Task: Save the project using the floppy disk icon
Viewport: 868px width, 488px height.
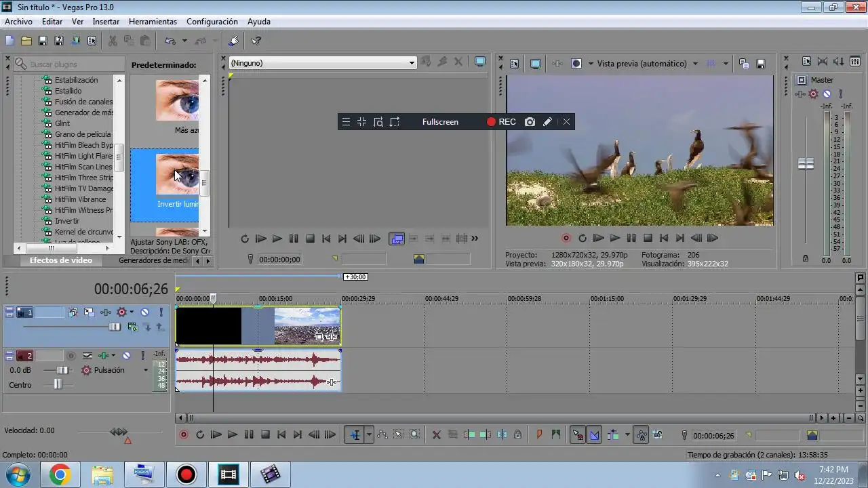Action: click(43, 41)
